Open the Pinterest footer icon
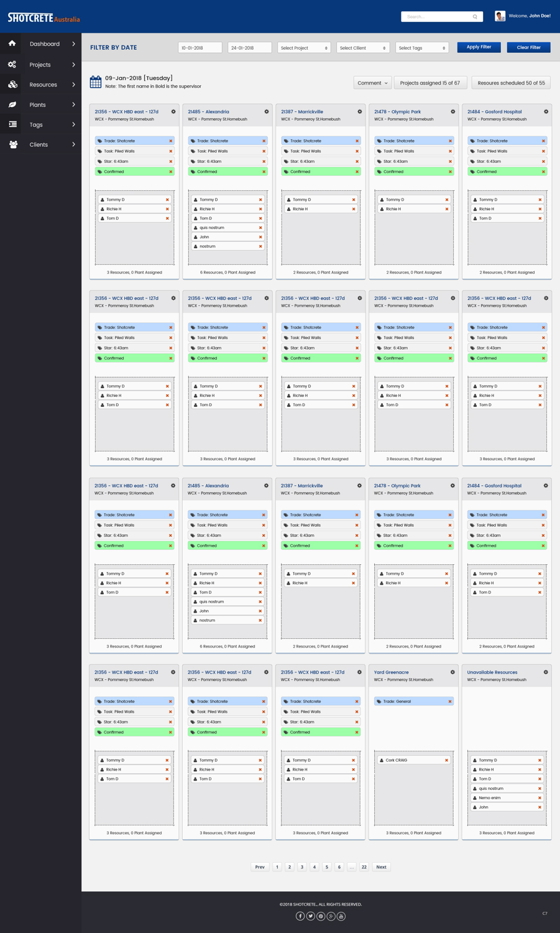560x933 pixels. tap(321, 916)
